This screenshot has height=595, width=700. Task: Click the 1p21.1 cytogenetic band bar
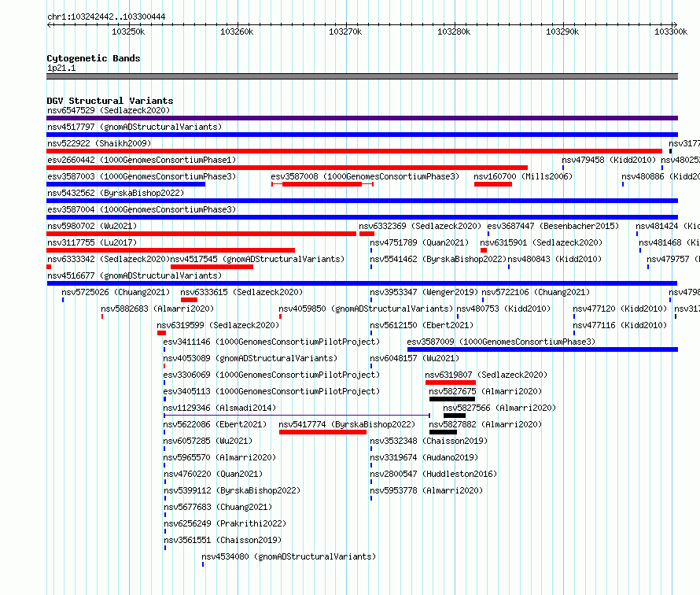pyautogui.click(x=362, y=76)
